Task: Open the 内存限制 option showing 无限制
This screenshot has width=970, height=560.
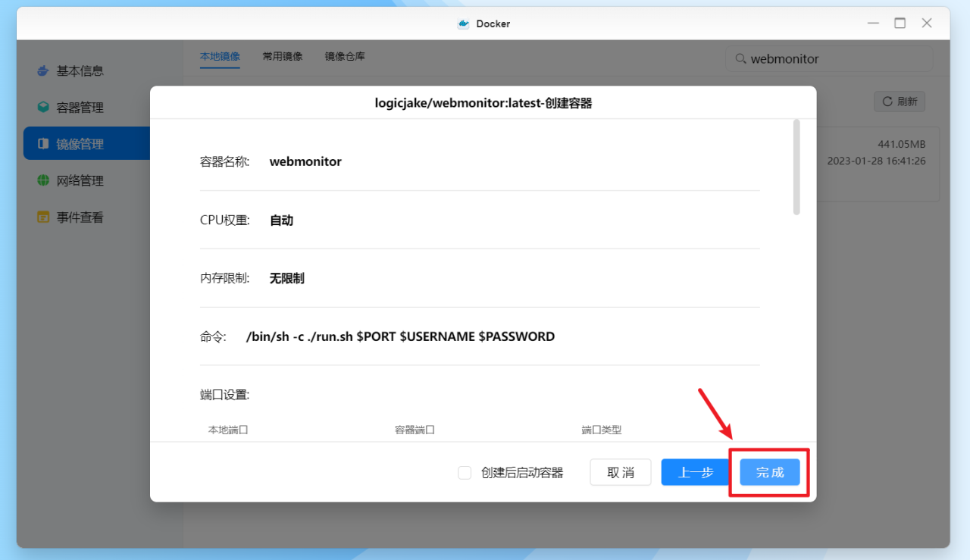Action: 286,278
